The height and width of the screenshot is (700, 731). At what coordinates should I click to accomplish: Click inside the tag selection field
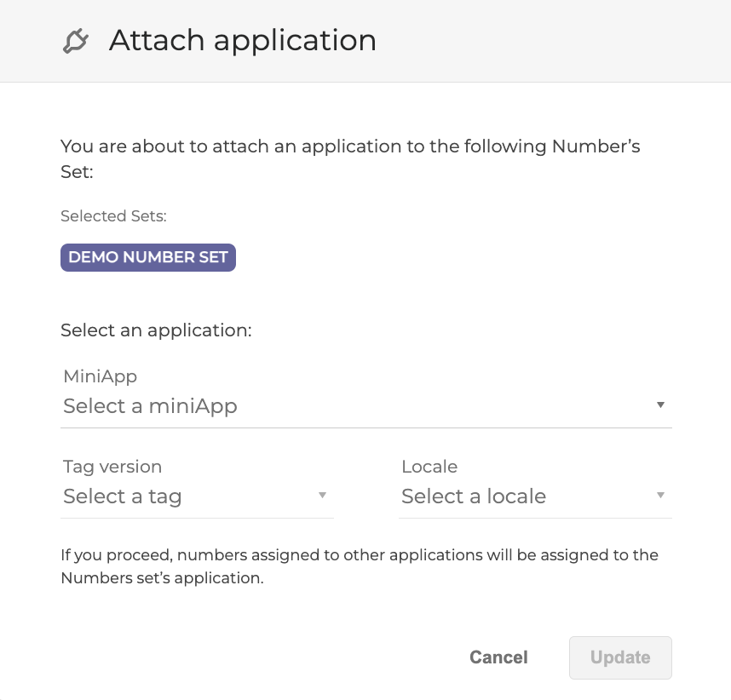coord(170,496)
